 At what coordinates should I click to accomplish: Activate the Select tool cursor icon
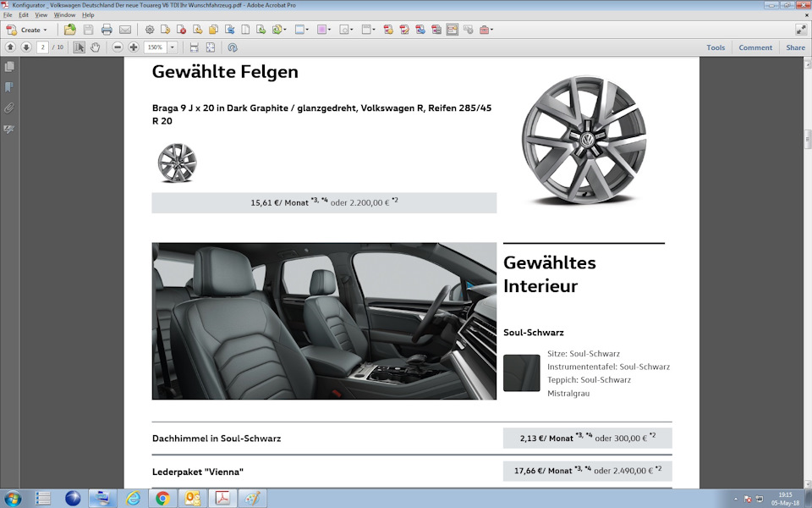coord(79,47)
